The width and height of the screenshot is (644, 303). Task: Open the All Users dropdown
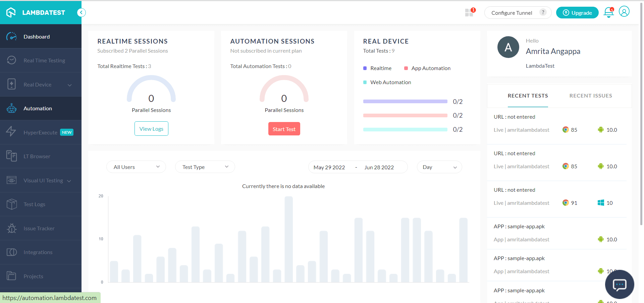[x=136, y=167]
